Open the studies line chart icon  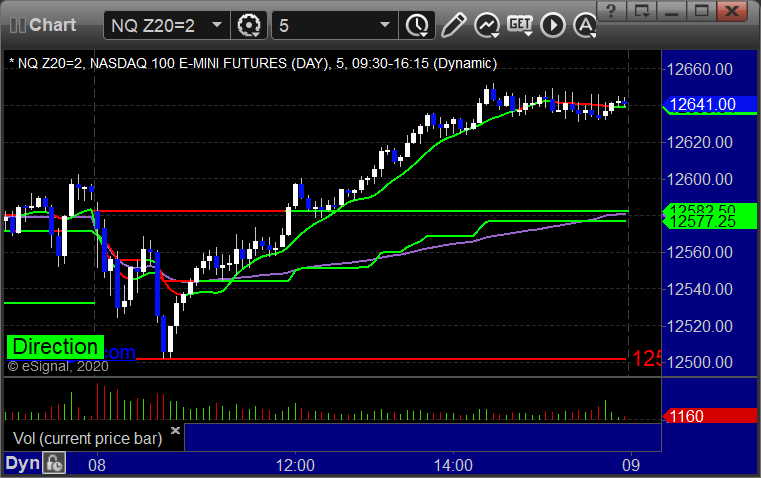point(487,25)
